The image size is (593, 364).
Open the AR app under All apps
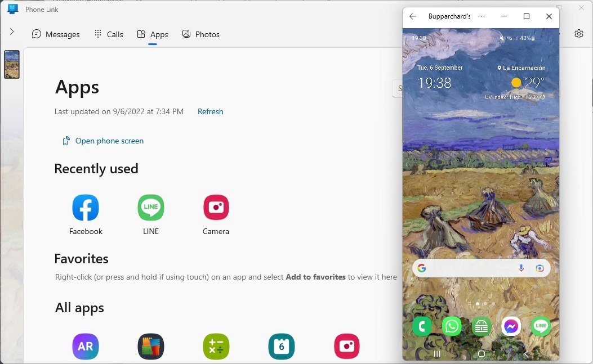pyautogui.click(x=85, y=347)
